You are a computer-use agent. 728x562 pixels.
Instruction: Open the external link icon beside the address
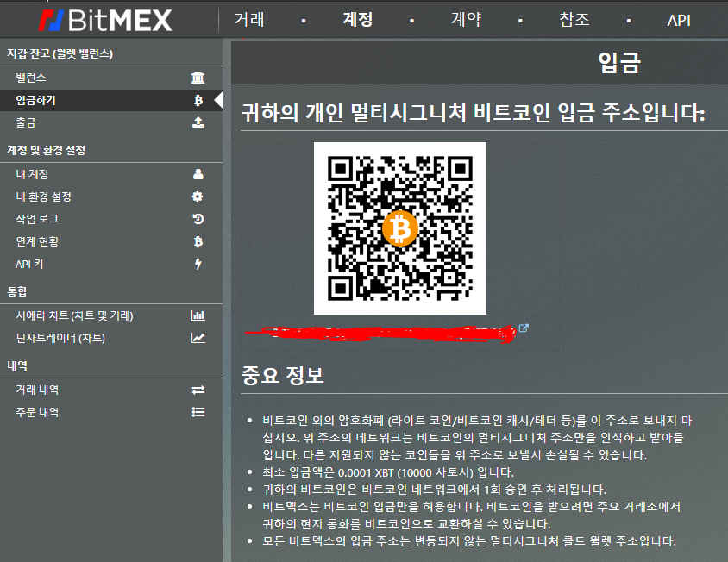coord(524,328)
